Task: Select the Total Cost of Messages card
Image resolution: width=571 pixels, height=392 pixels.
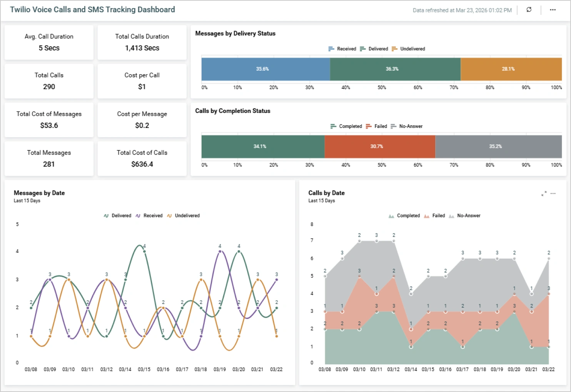Action: tap(49, 120)
